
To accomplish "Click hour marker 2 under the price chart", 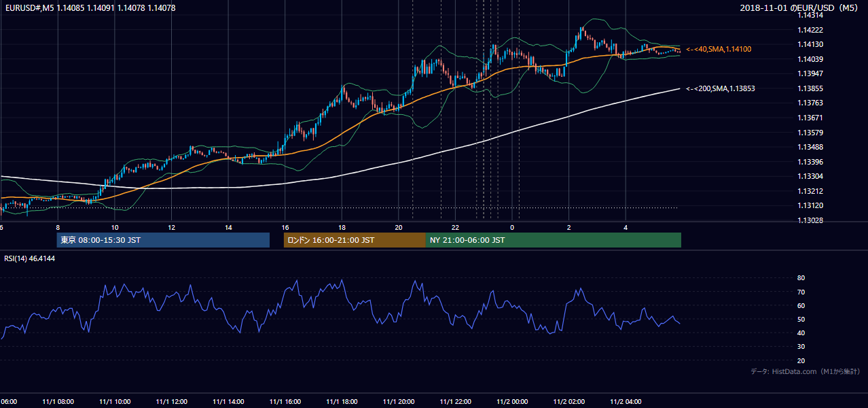I will click(569, 227).
